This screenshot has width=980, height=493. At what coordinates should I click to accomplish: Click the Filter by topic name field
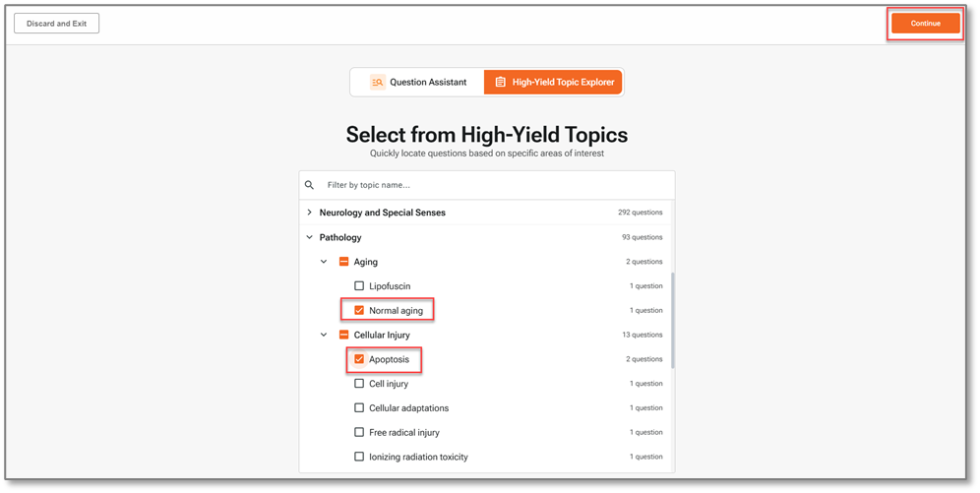(x=492, y=185)
